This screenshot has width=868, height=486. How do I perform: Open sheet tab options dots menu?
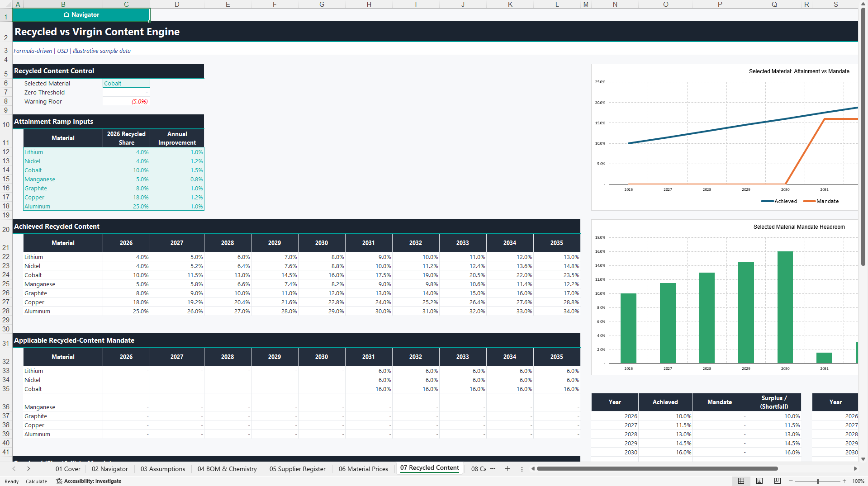tap(522, 469)
